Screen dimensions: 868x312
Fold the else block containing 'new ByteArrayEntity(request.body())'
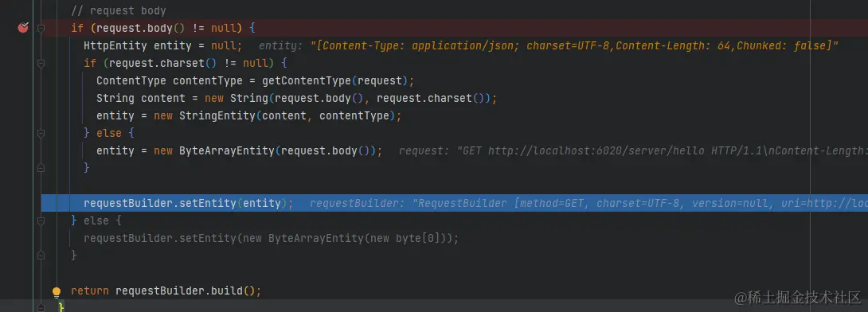41,134
